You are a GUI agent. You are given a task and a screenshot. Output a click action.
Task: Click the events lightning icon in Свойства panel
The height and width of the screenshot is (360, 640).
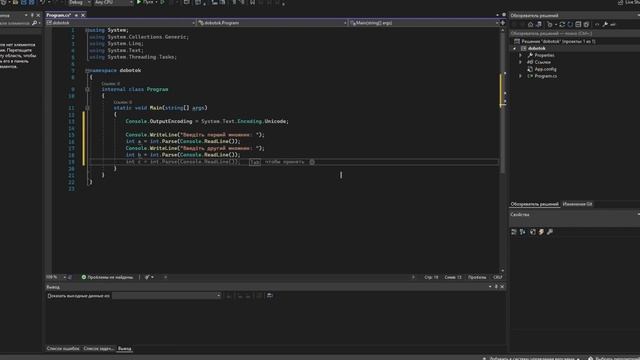[x=541, y=232]
